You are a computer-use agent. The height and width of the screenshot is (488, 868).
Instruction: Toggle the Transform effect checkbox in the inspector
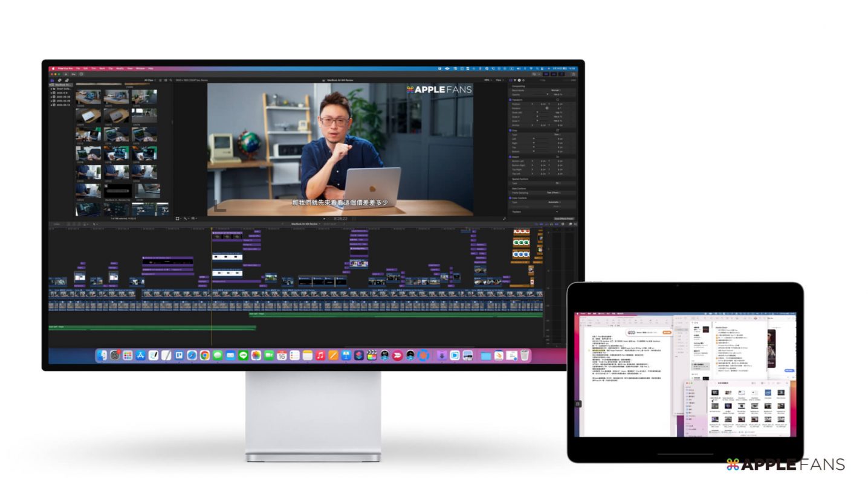pos(511,100)
